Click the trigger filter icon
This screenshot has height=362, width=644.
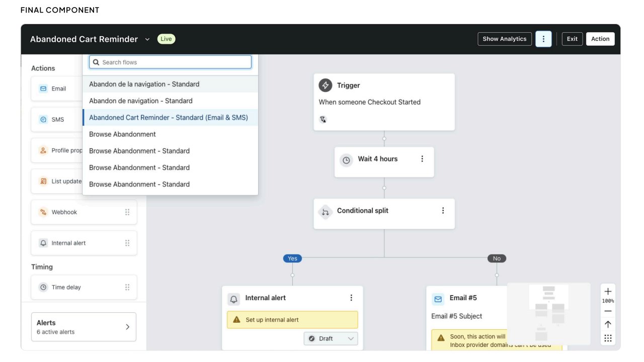323,120
